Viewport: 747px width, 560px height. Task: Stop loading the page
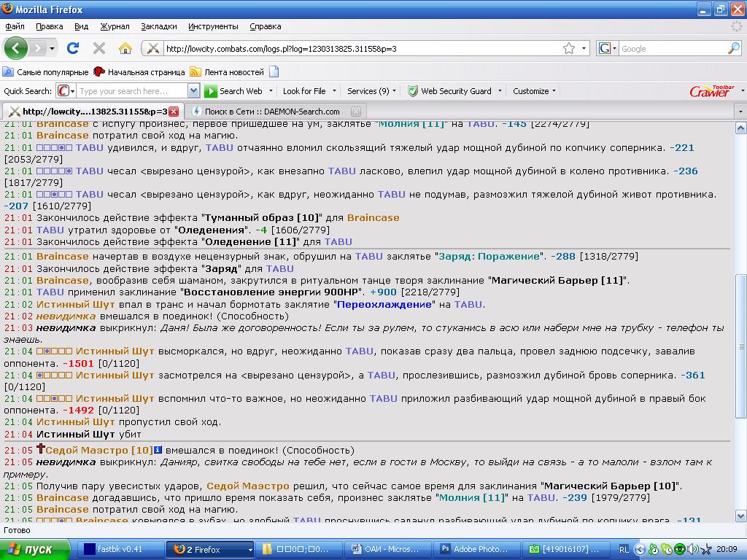tap(98, 48)
